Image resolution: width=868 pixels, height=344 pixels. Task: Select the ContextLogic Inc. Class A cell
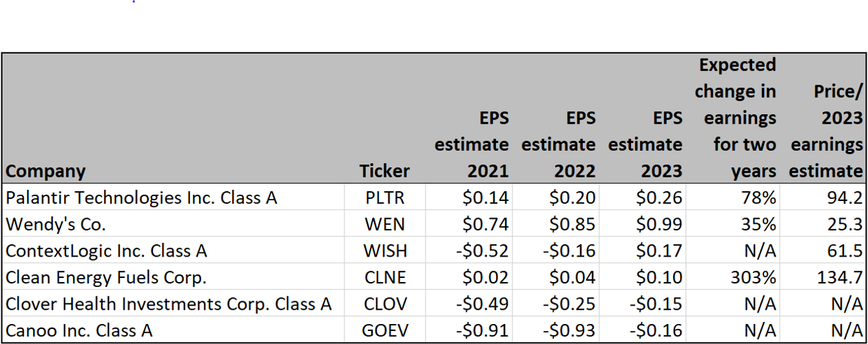coord(106,251)
